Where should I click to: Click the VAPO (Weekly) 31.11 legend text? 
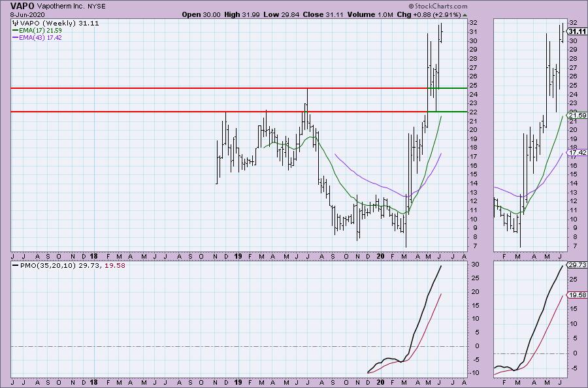(x=59, y=23)
